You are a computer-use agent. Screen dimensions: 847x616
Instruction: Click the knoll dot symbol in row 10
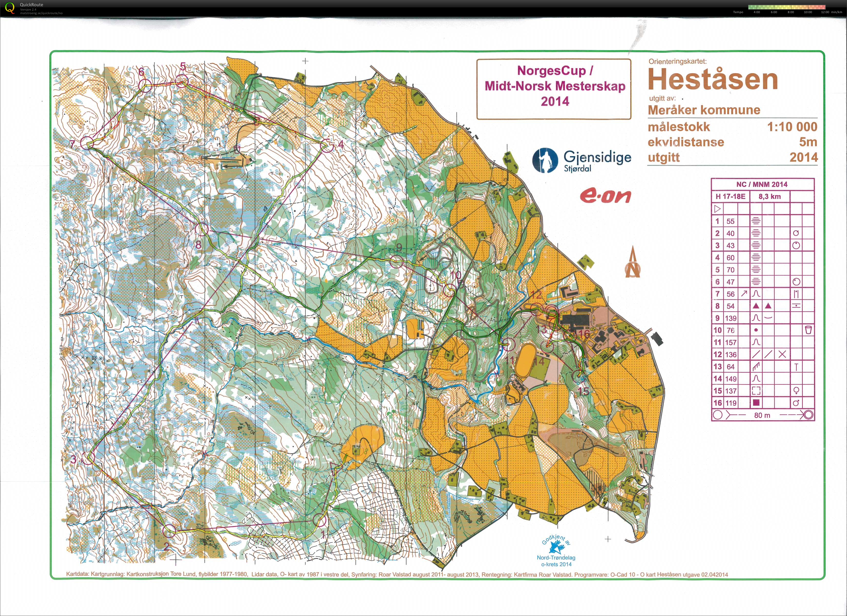coord(756,330)
